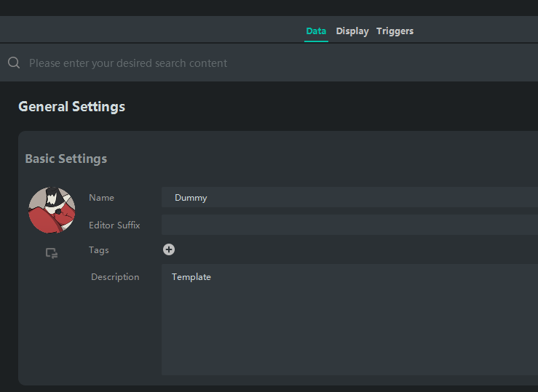Click the General Settings heading
This screenshot has width=538, height=392.
71,107
